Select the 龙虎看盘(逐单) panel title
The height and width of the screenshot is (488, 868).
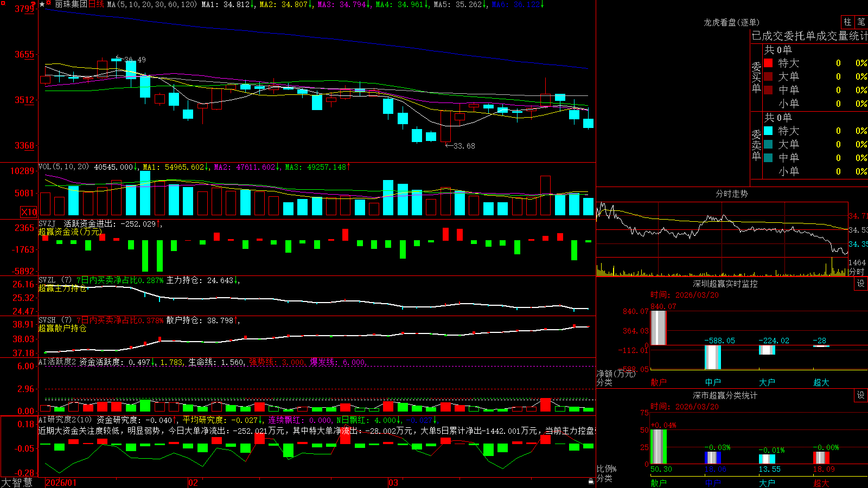tap(731, 22)
